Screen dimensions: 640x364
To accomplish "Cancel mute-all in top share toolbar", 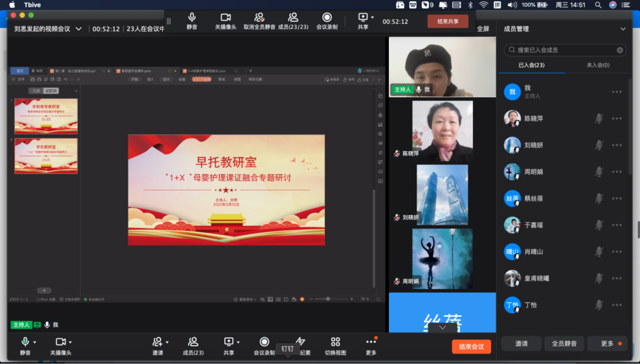I will [259, 21].
